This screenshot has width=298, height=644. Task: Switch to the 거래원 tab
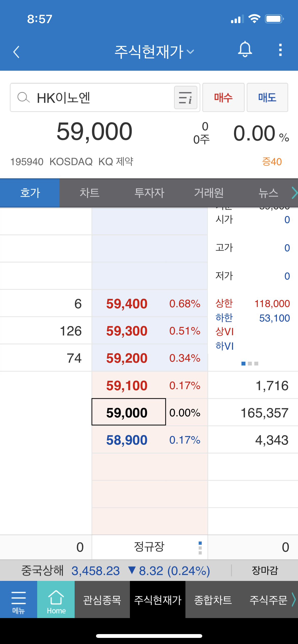point(209,193)
